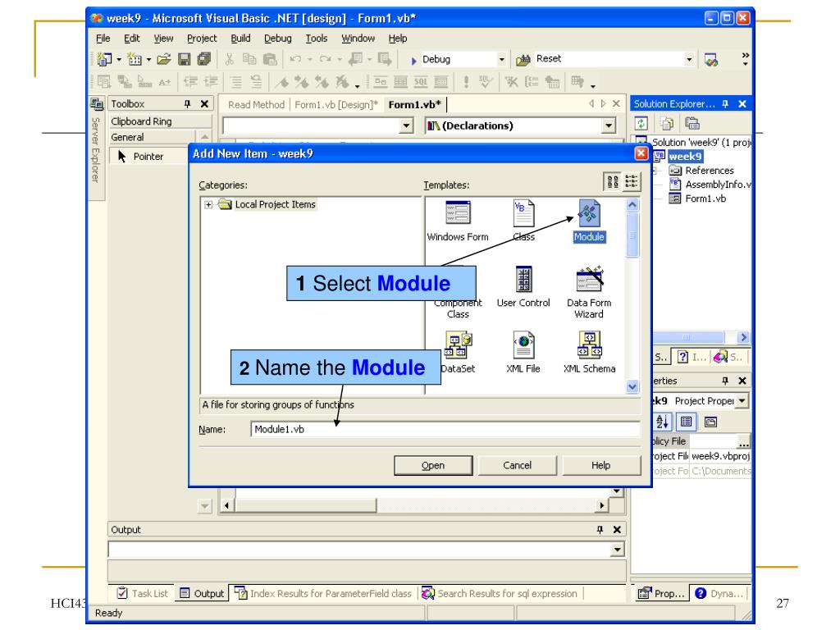Open the Edit menu

click(x=132, y=39)
